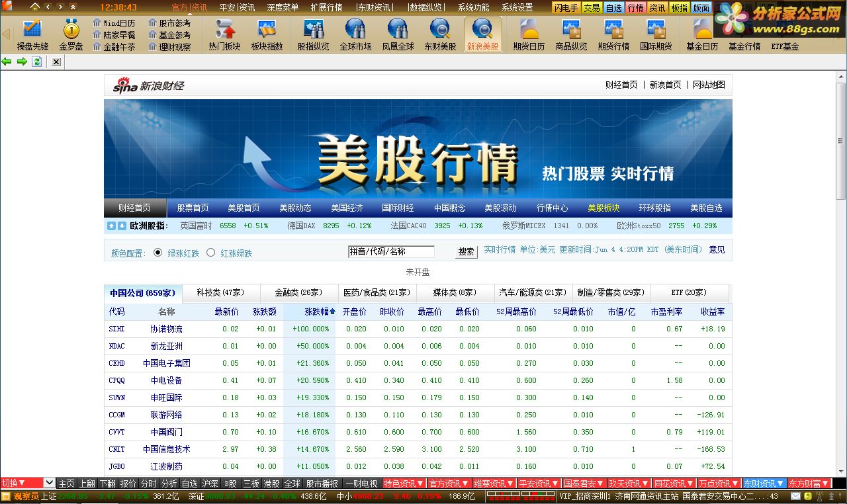Open the 全球市场 toolbar icon
847x504 pixels.
point(355,34)
